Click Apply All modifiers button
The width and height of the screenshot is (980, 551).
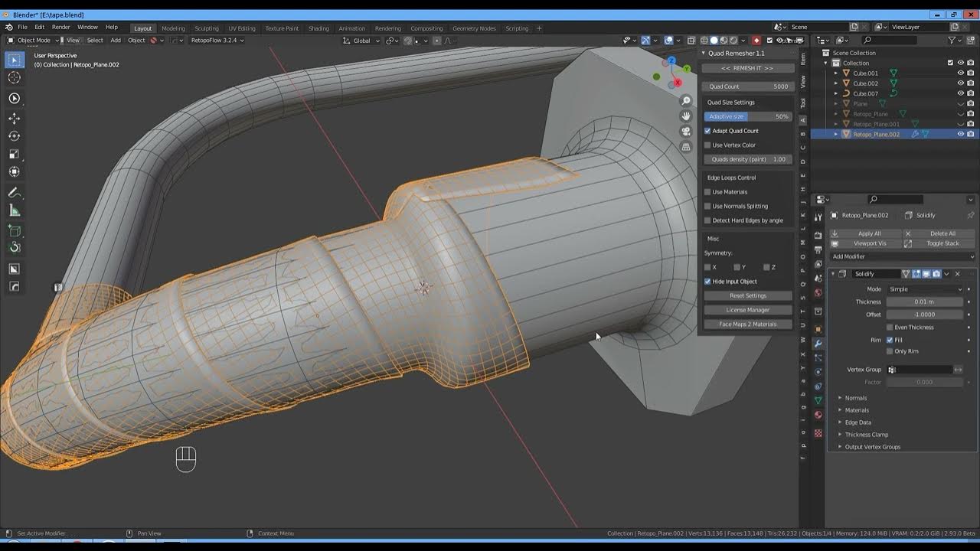864,233
